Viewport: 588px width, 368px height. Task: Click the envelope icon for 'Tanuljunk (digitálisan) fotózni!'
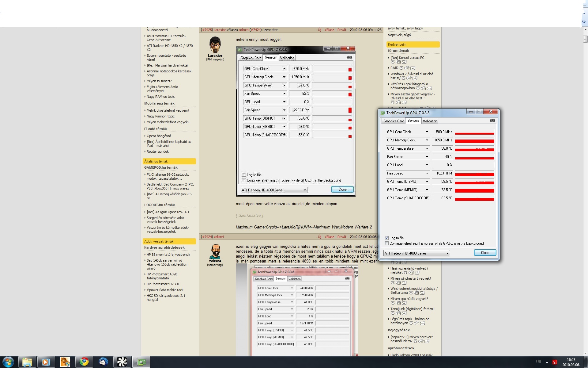(x=404, y=313)
